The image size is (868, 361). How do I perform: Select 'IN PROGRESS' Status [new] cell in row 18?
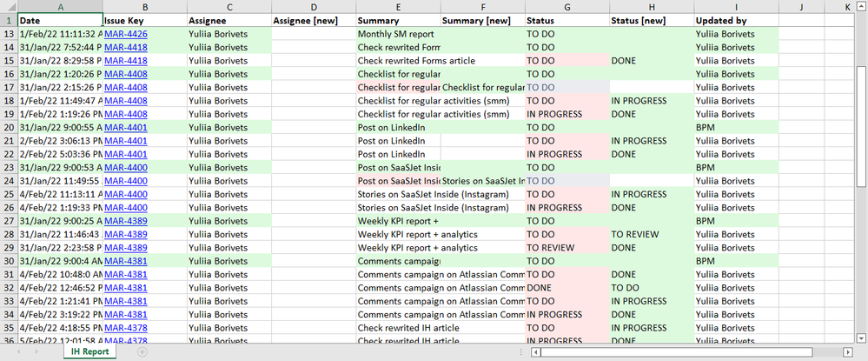coord(653,100)
